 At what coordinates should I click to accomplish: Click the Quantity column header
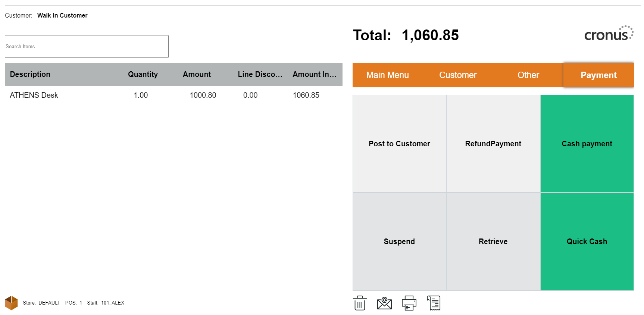[143, 74]
